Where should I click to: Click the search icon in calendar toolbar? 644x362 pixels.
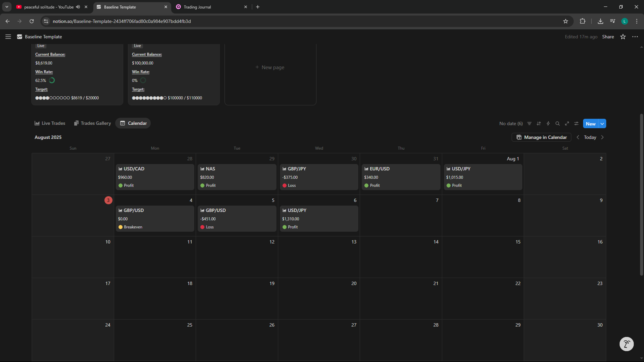point(557,123)
